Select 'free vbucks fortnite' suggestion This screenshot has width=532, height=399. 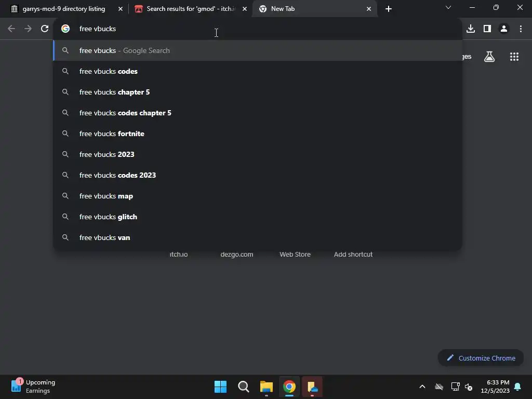[x=258, y=134]
